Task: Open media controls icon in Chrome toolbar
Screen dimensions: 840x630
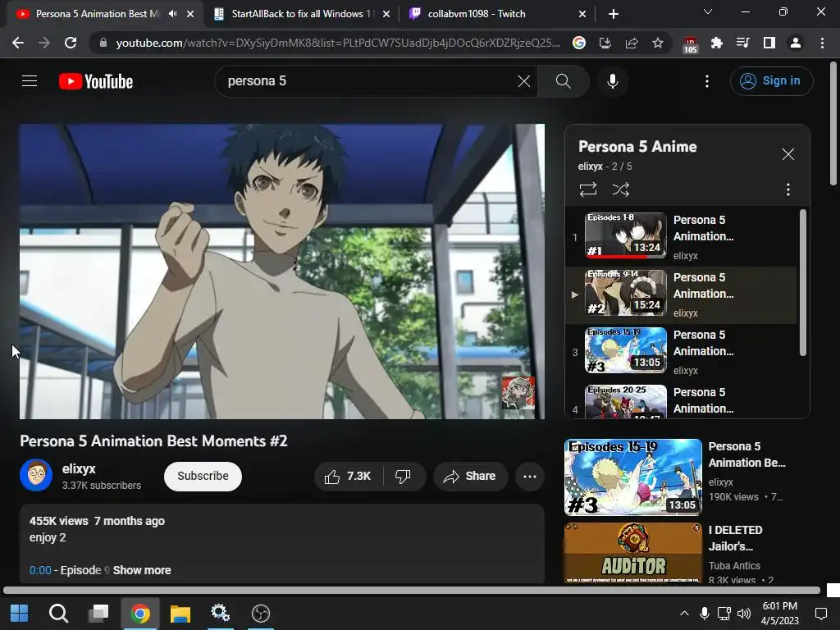Action: point(743,43)
